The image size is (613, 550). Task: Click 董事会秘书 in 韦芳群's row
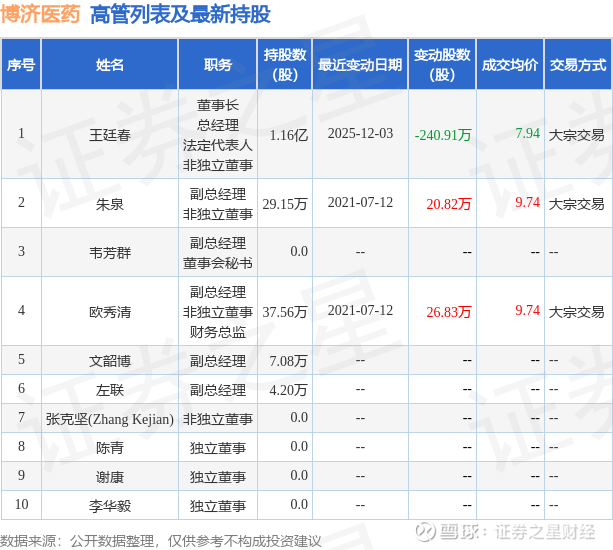[x=218, y=263]
